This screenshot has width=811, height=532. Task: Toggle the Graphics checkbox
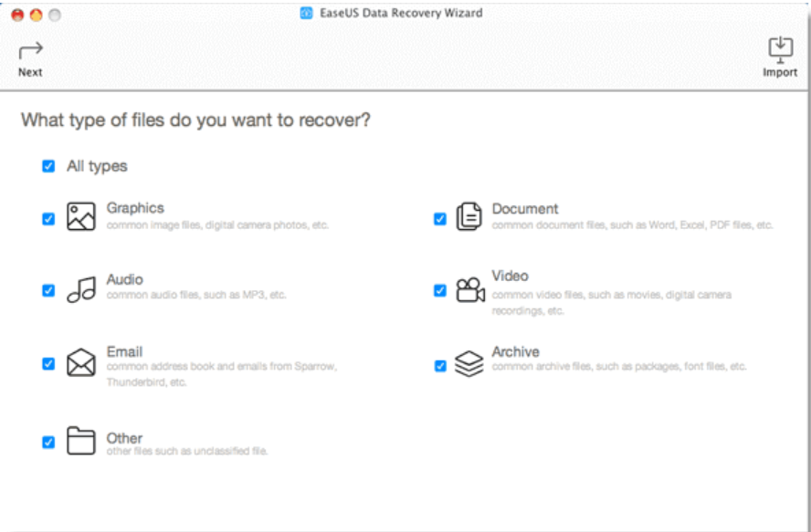point(48,219)
